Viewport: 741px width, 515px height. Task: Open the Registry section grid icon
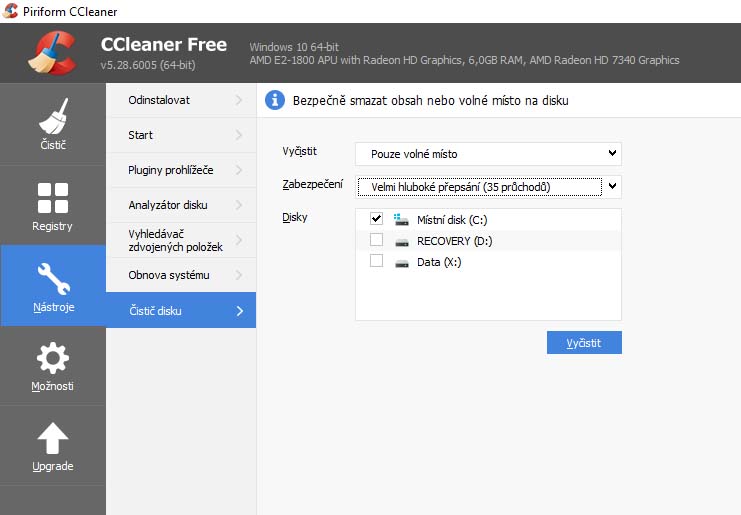click(53, 198)
